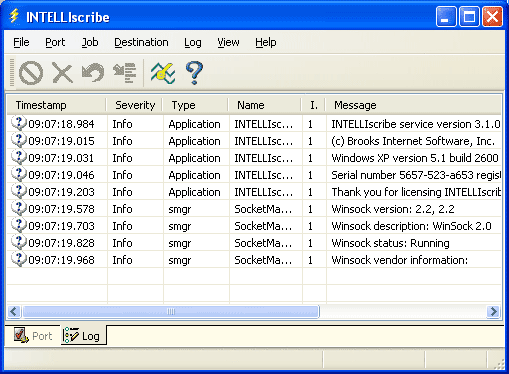The width and height of the screenshot is (509, 374).
Task: Click 'Application' type in the 09:07:18.984 row
Action: click(194, 124)
